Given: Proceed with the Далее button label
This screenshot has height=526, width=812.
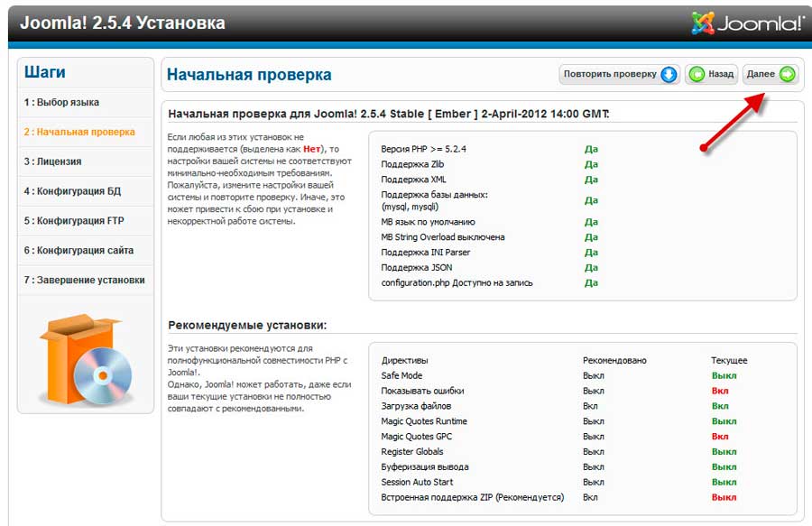Looking at the screenshot, I should tap(761, 74).
